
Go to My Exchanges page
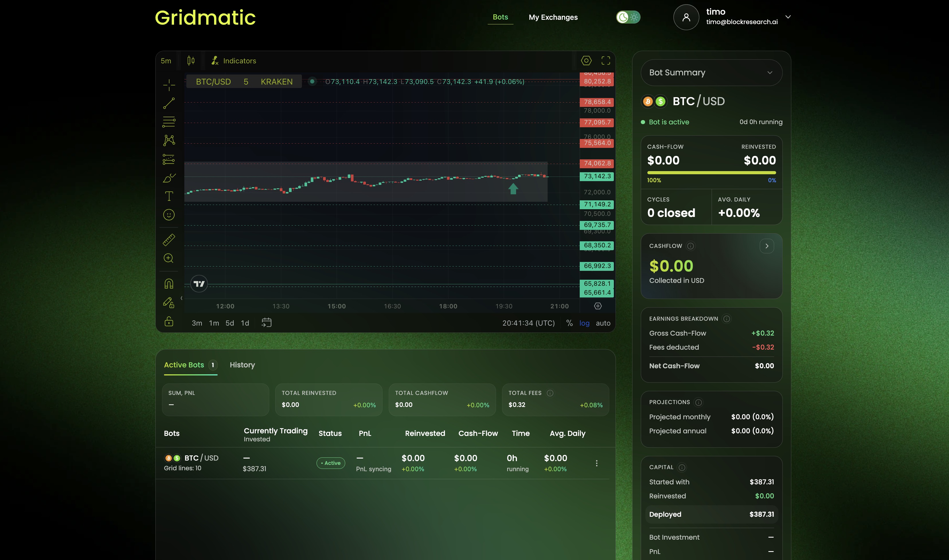pos(553,17)
